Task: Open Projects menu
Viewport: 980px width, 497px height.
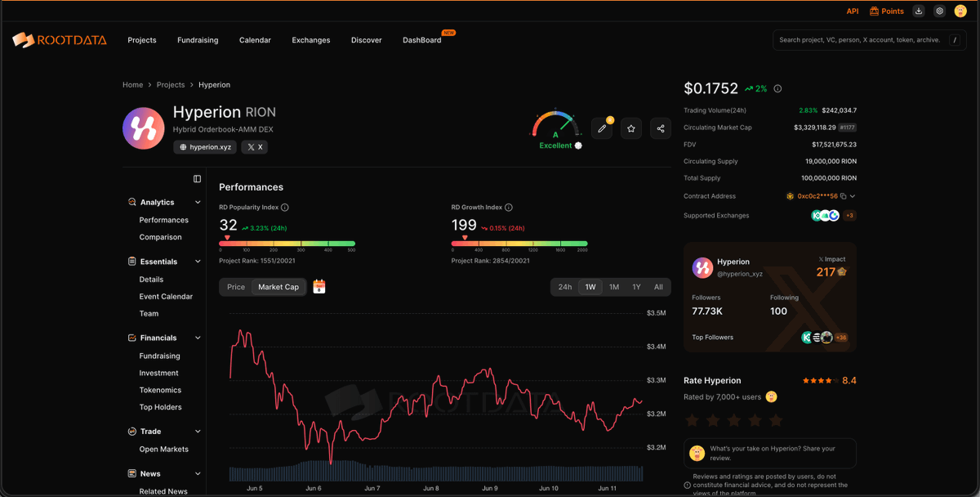Action: point(142,40)
